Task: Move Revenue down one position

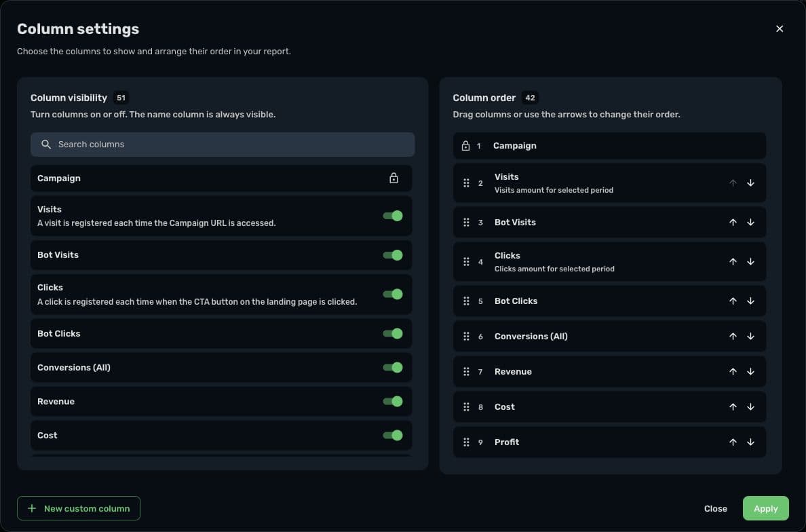Action: click(x=750, y=372)
